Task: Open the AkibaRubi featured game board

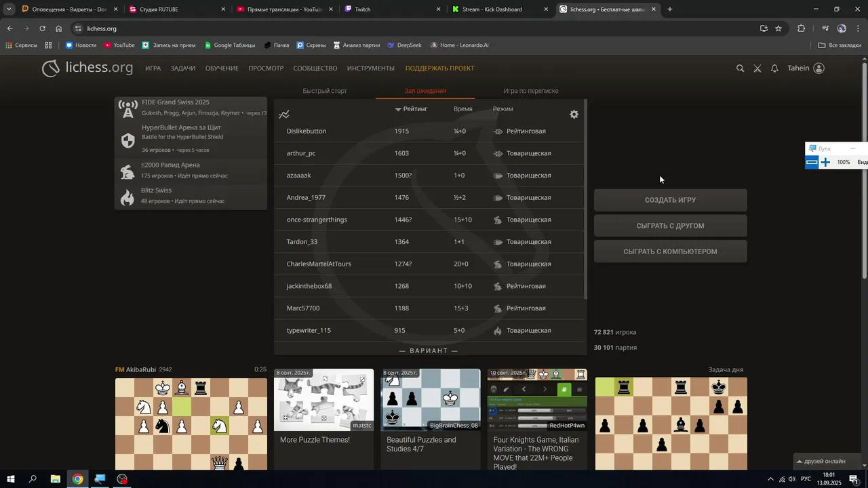Action: click(x=191, y=424)
